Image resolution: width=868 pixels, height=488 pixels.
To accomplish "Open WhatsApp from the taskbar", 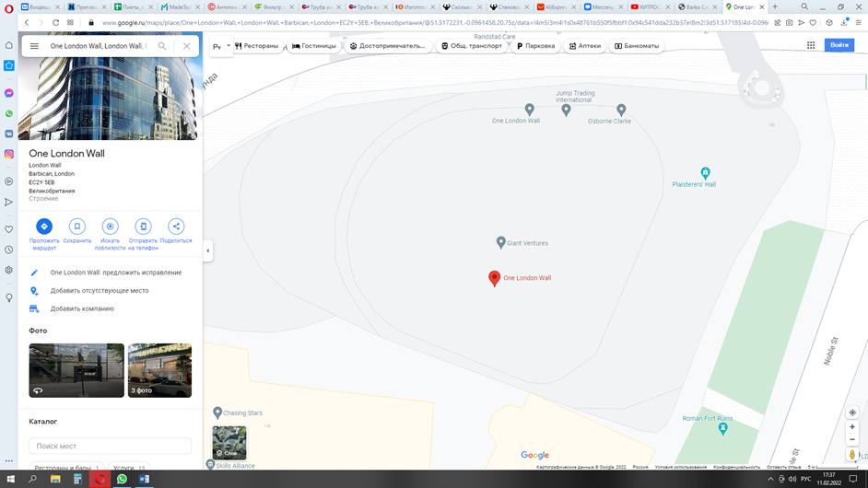I will click(122, 479).
